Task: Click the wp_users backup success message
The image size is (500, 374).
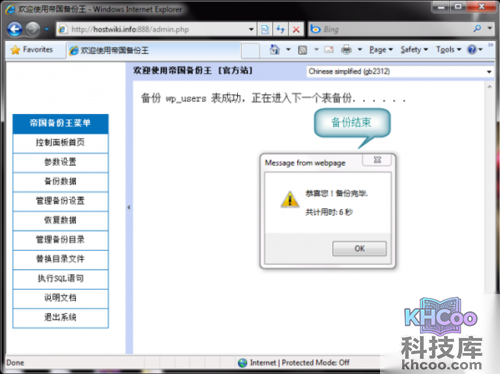Action: coord(273,98)
